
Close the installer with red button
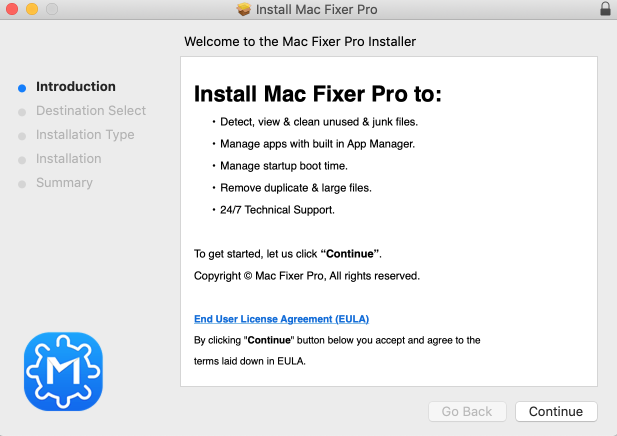pyautogui.click(x=12, y=9)
